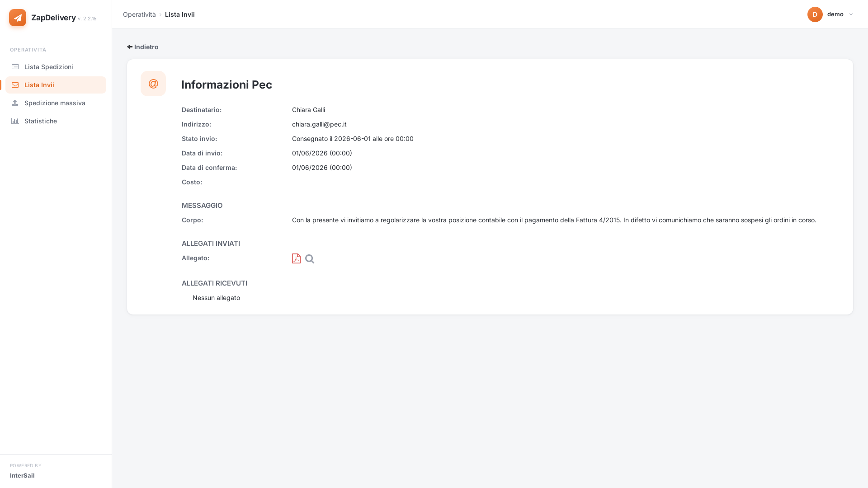The height and width of the screenshot is (488, 868).
Task: Click the demo user avatar
Action: (x=815, y=14)
